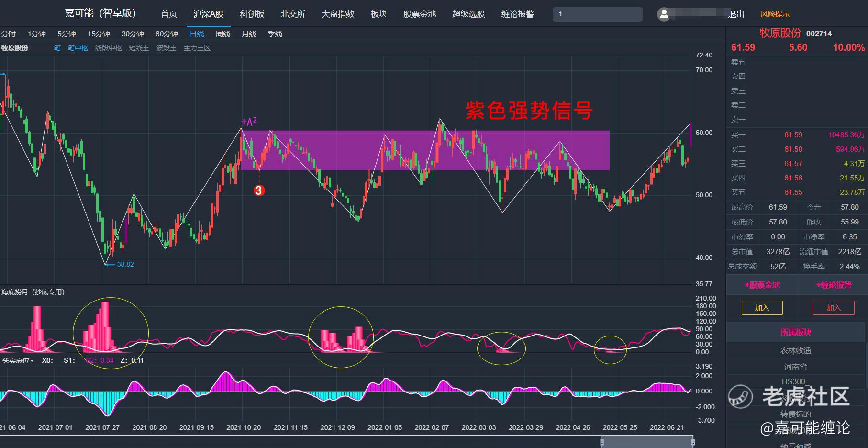The width and height of the screenshot is (868, 448).
Task: Enable the 波段王 indicator
Action: (167, 48)
